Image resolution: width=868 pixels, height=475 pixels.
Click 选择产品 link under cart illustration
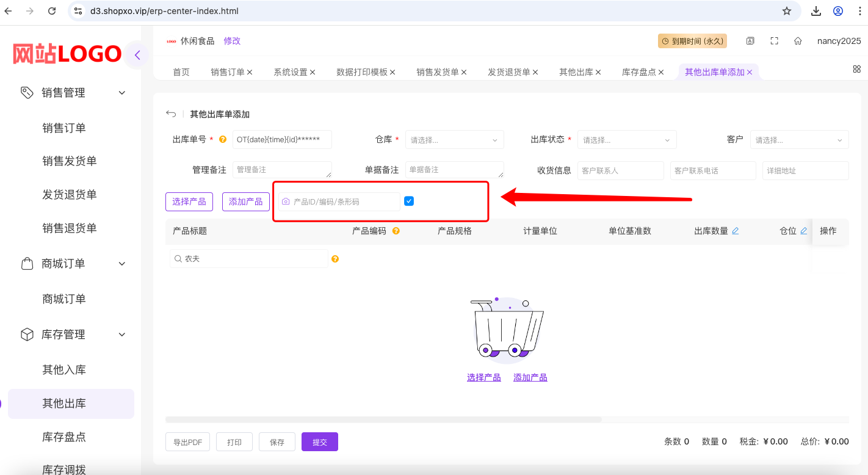point(484,377)
